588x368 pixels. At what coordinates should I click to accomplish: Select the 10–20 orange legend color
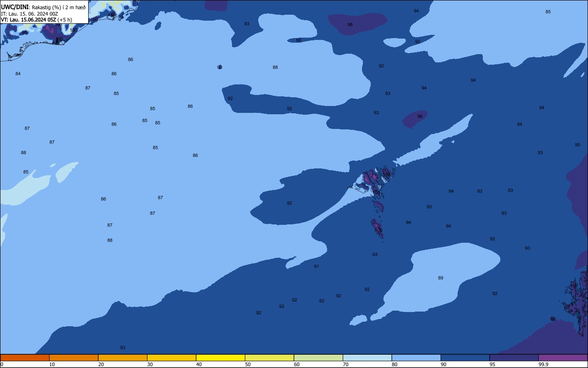(x=73, y=357)
